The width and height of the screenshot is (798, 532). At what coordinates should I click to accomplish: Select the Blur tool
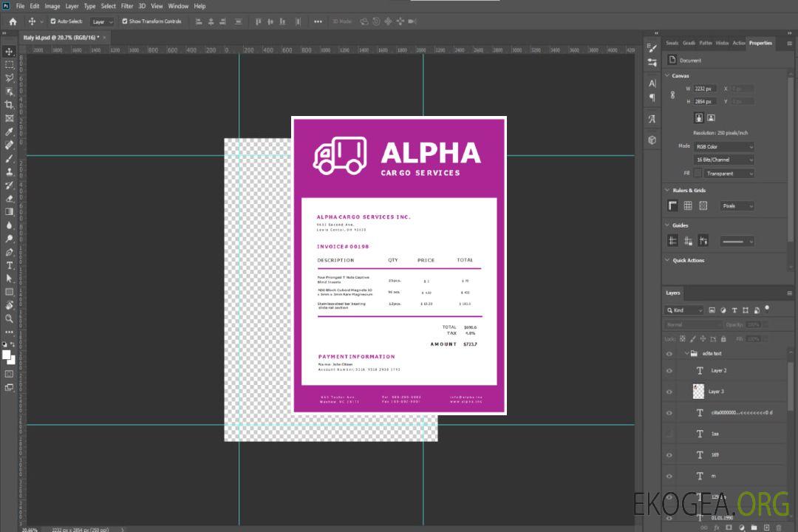point(9,225)
